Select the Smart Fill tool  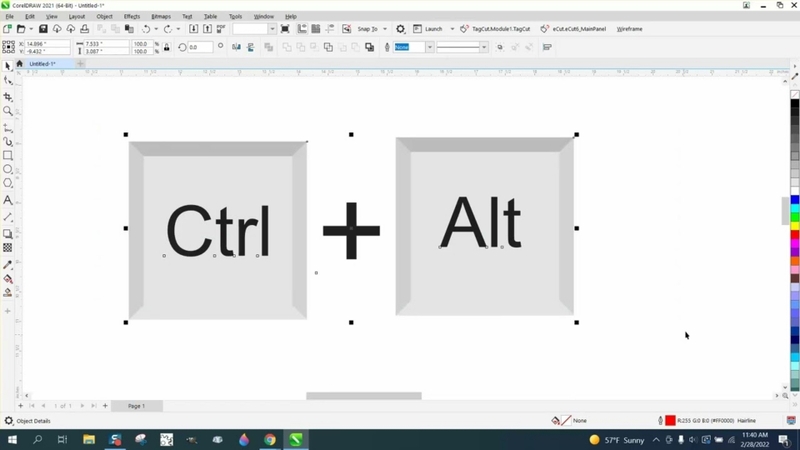[8, 292]
